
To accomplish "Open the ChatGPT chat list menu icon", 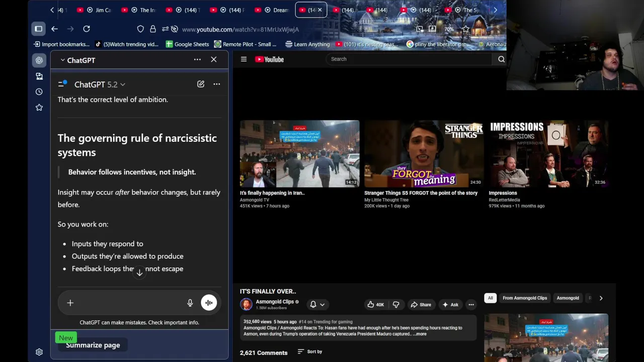I will pyautogui.click(x=62, y=84).
